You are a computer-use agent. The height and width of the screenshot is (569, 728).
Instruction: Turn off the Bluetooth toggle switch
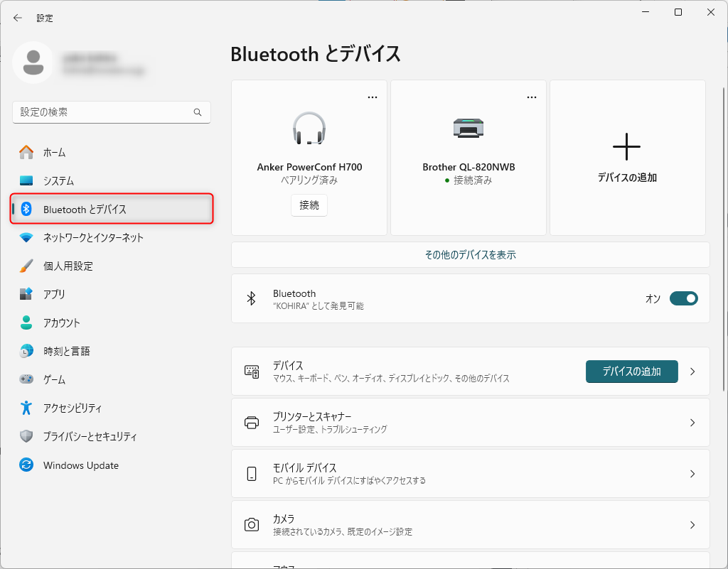[x=683, y=298]
